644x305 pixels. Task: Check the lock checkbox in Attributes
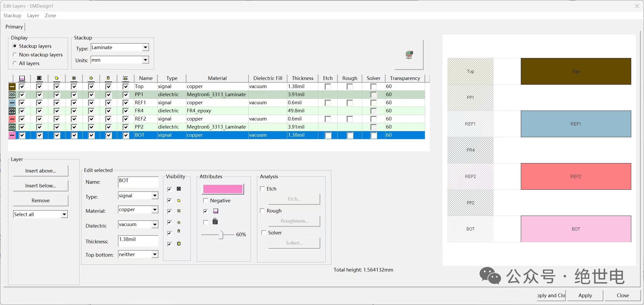point(206,222)
